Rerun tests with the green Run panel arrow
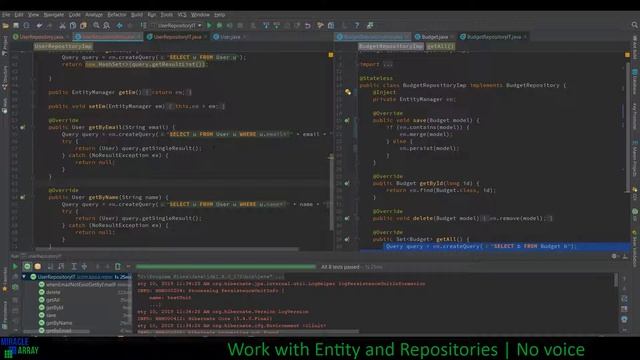640x360 pixels. [x=15, y=267]
